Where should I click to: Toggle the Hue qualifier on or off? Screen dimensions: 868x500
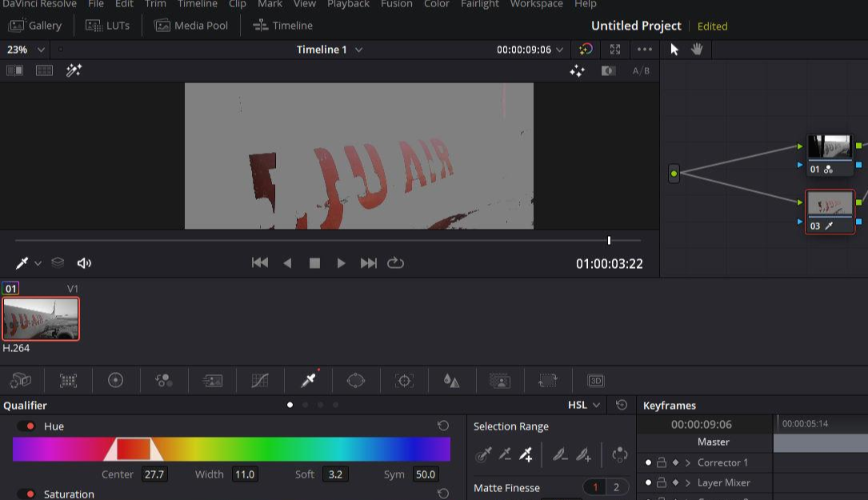(x=26, y=426)
